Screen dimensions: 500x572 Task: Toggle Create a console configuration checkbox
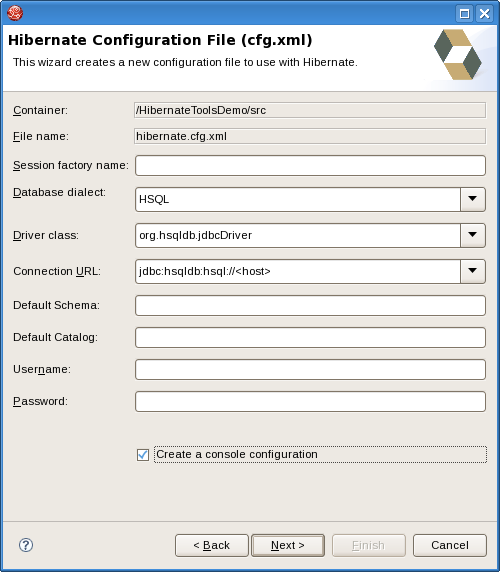coord(143,455)
